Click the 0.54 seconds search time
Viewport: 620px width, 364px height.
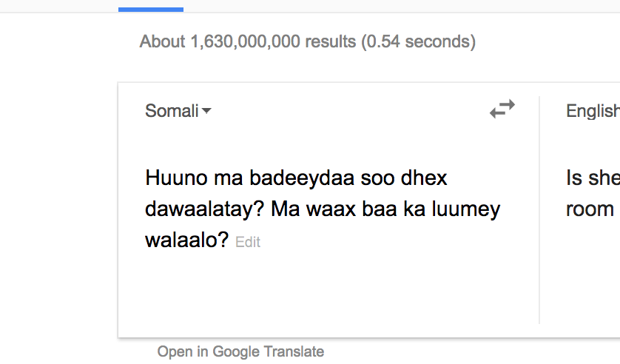pyautogui.click(x=418, y=42)
